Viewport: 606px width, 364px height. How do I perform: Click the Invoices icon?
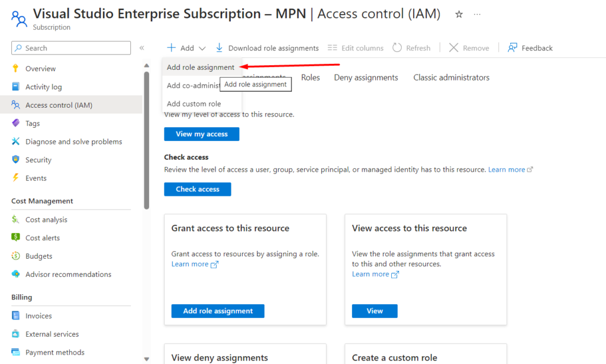pyautogui.click(x=15, y=315)
